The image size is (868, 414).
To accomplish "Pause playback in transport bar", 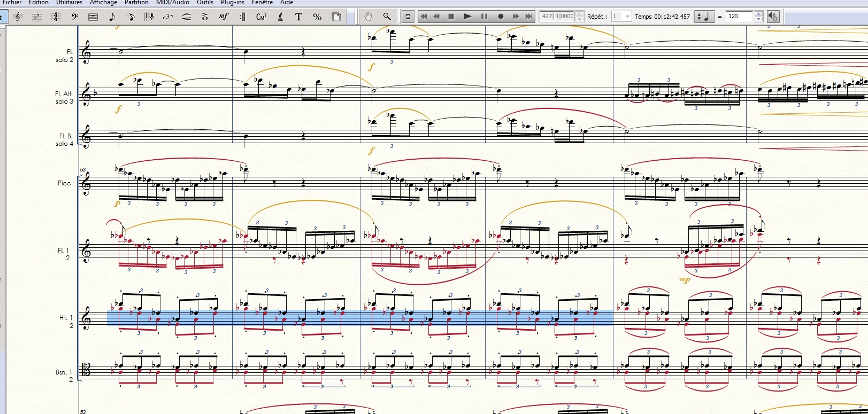I will [x=484, y=17].
